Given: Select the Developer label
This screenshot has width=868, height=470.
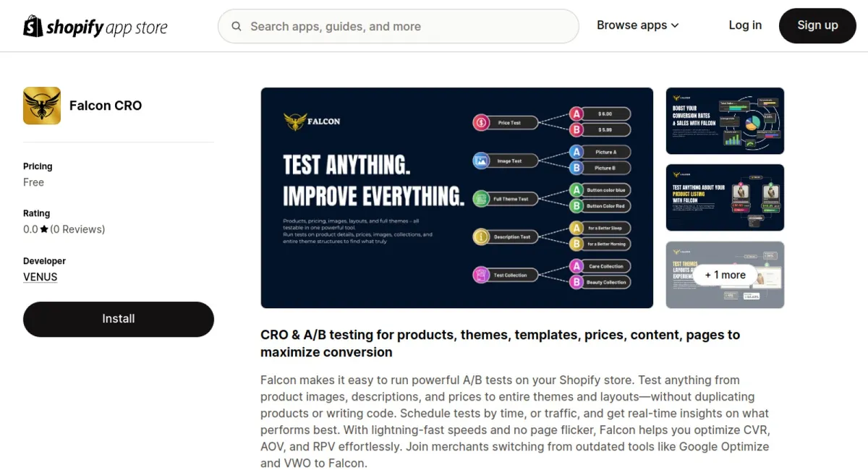Looking at the screenshot, I should pos(44,261).
